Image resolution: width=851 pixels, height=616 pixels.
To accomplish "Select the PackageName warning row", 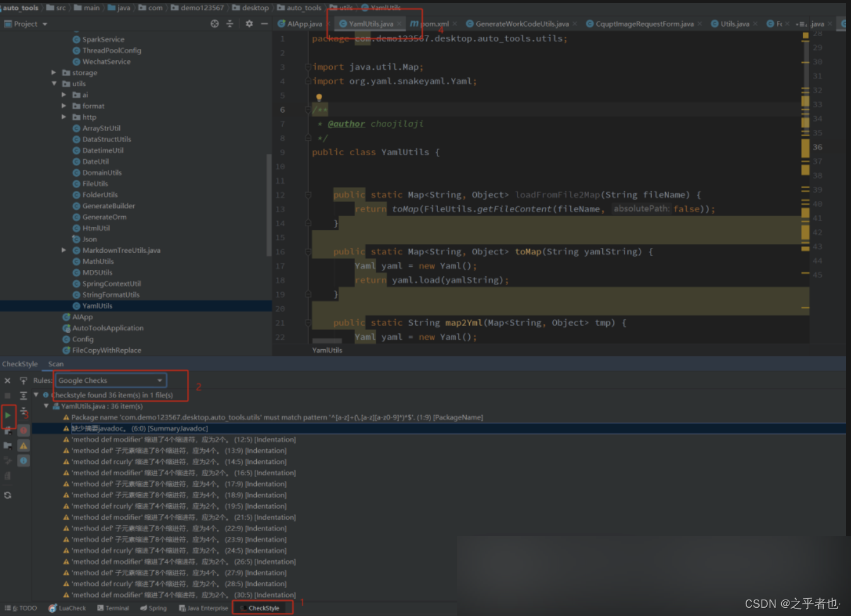I will click(x=277, y=418).
